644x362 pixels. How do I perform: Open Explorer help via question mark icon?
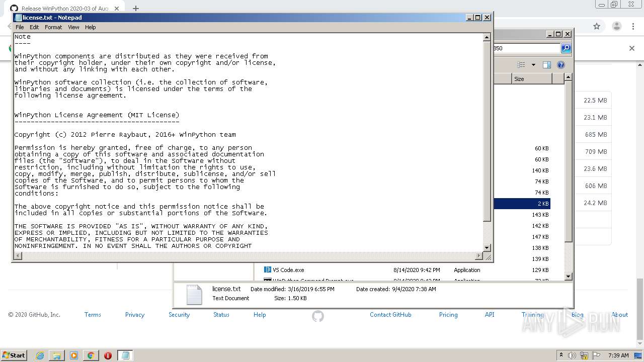[561, 65]
